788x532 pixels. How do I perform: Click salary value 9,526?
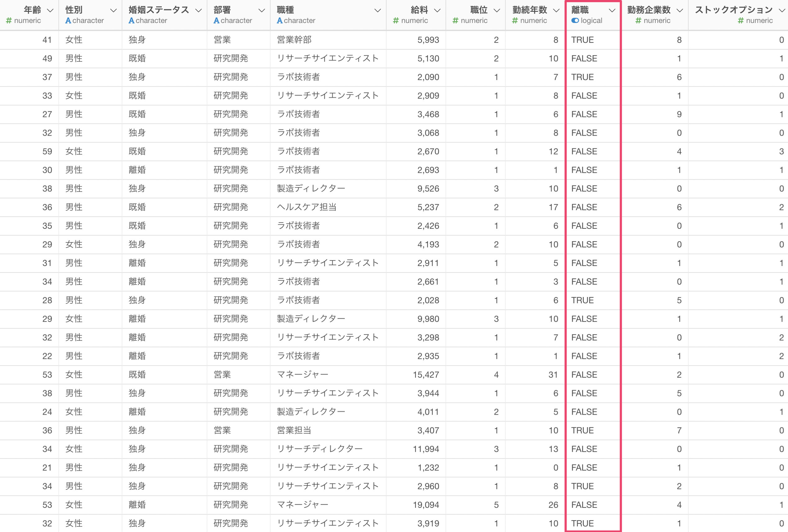click(428, 189)
